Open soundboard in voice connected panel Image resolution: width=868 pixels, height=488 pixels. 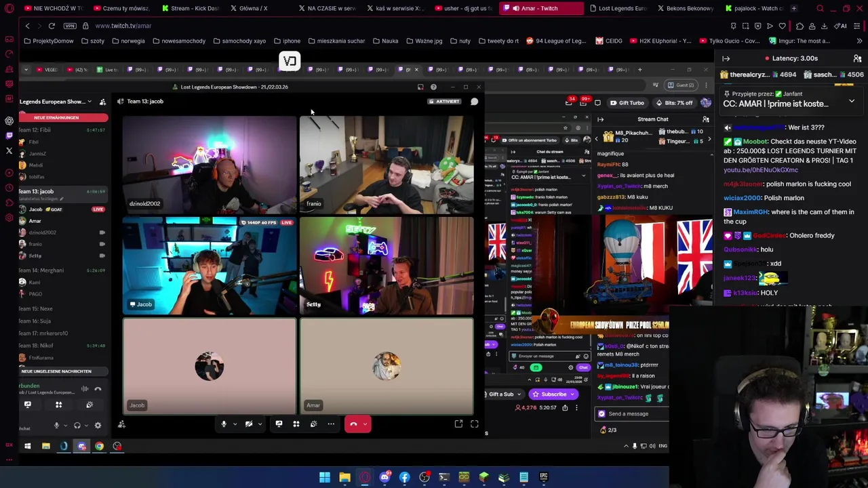[x=90, y=405]
